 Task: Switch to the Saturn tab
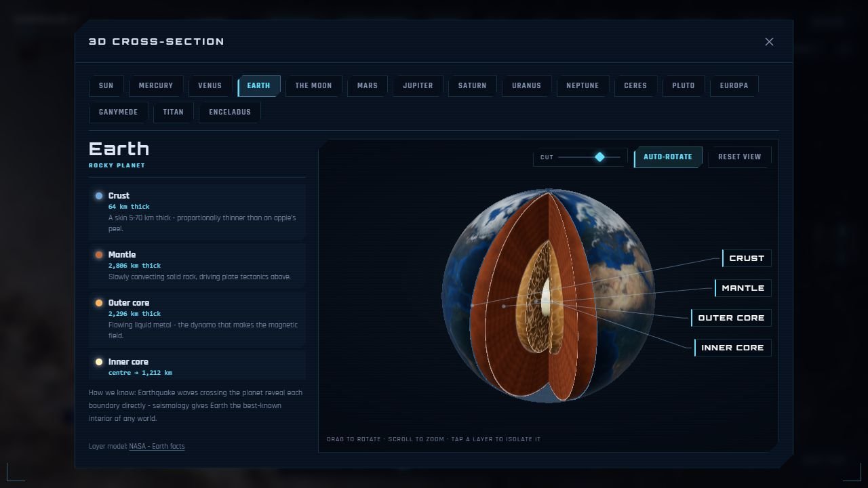pyautogui.click(x=472, y=85)
